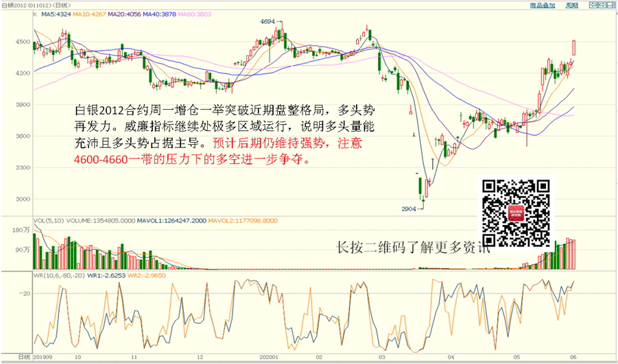Click the split-panel layout icon
Image resolution: width=618 pixels, height=364 pixels.
(611, 5)
